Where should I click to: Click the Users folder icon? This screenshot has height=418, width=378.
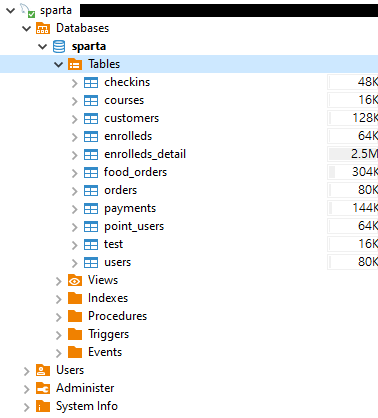43,370
